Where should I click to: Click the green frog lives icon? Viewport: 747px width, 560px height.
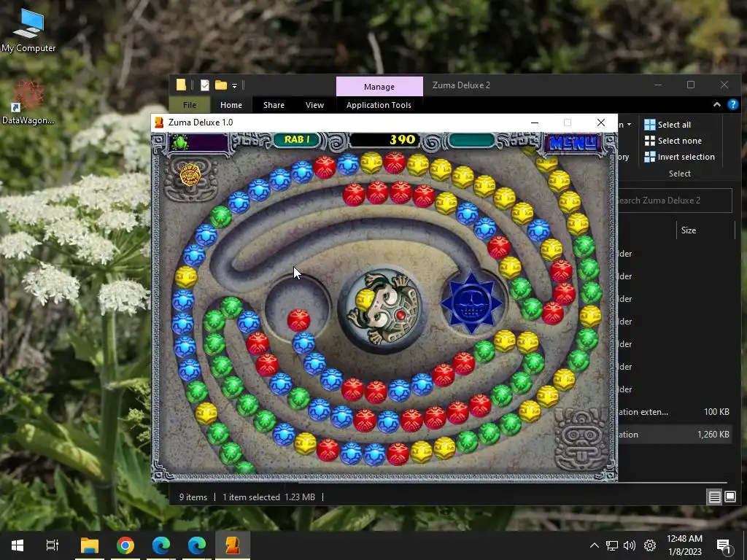pos(180,142)
